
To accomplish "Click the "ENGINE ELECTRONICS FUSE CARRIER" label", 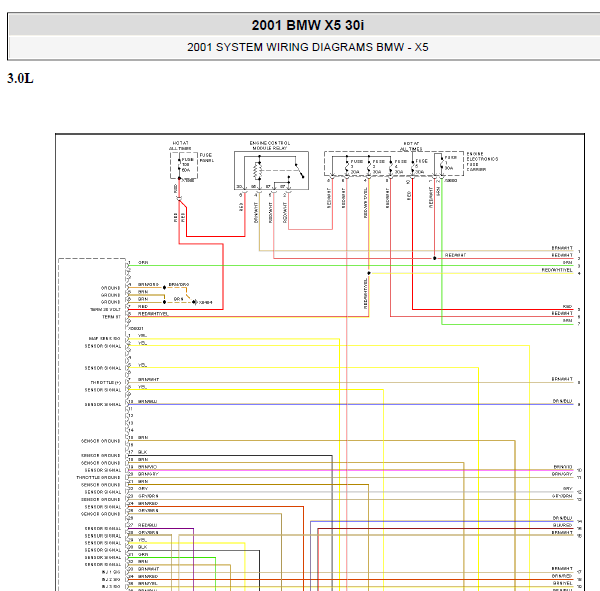I will point(482,162).
